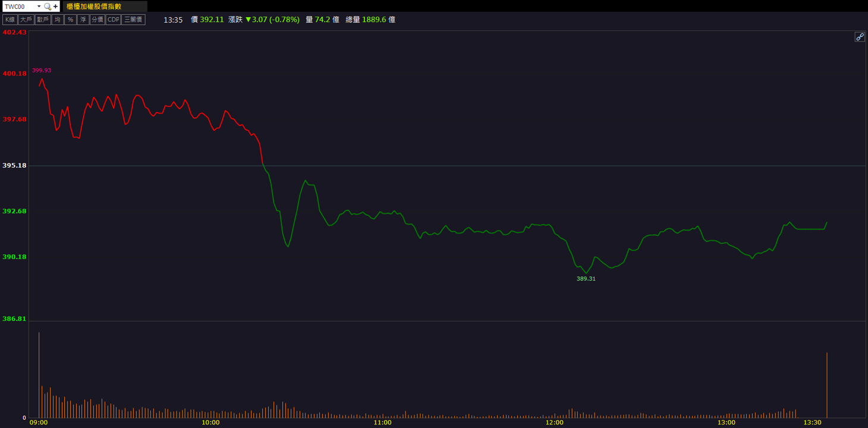Click the 11:00 time axis label

pos(382,423)
